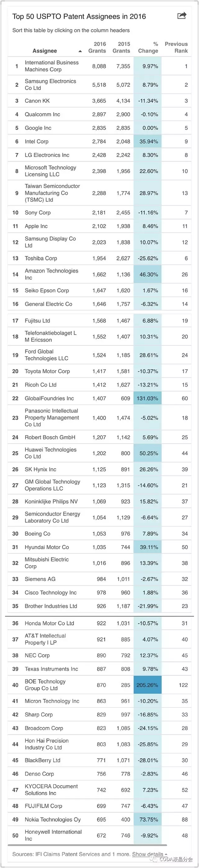
Task: Open the Show details link
Action: coord(147,854)
